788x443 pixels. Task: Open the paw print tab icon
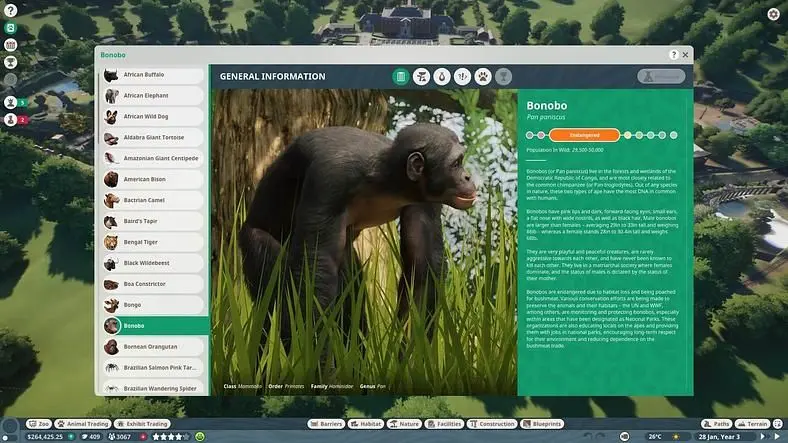tap(483, 76)
